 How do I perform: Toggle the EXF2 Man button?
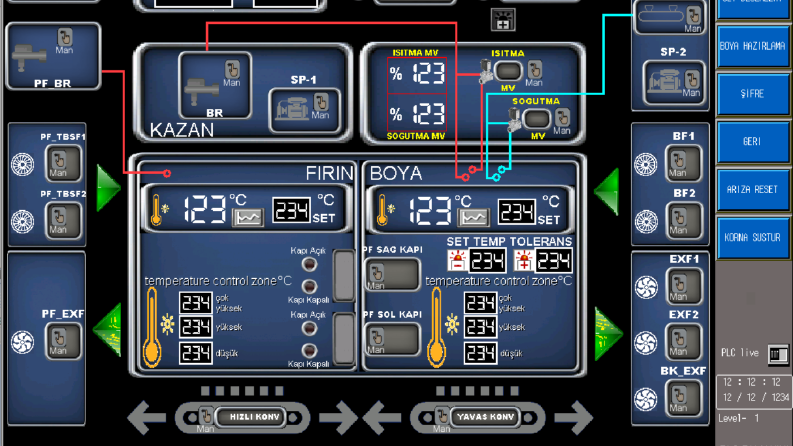tap(683, 342)
